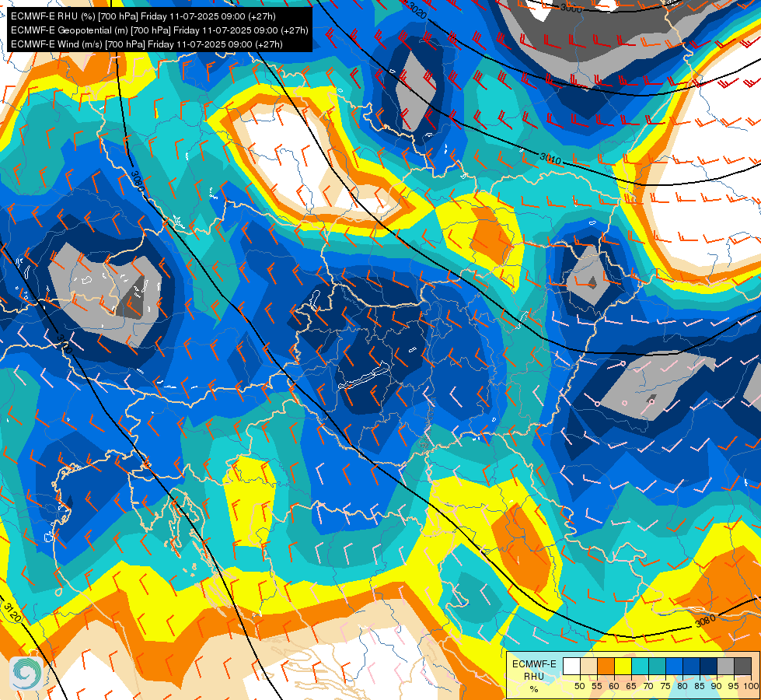Select the dark gray 95-100% legend swatch

[742, 666]
